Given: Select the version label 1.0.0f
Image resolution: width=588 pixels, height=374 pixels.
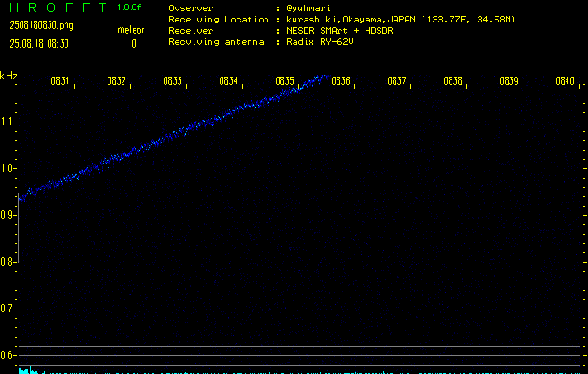Looking at the screenshot, I should [x=129, y=7].
